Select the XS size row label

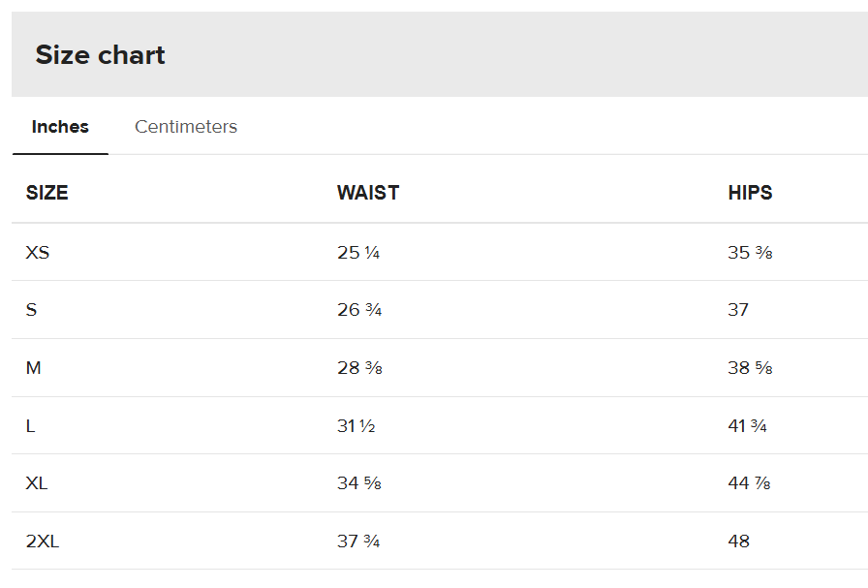click(38, 253)
